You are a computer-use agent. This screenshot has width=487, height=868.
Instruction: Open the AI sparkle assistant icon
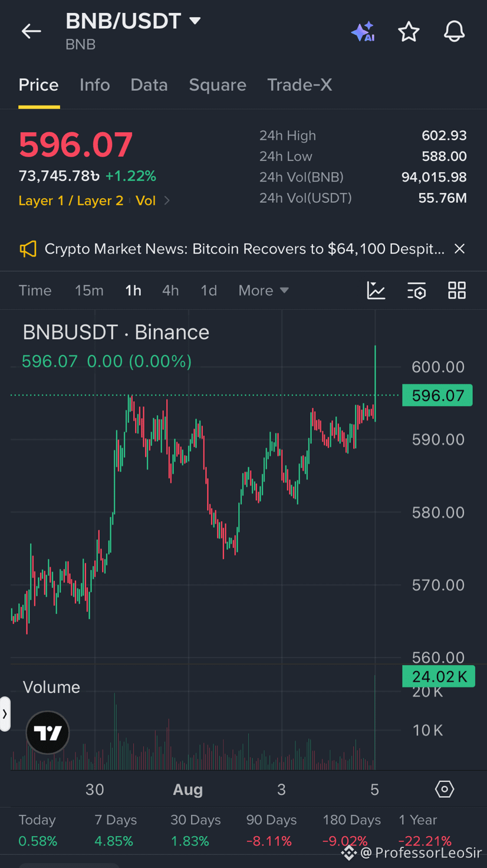pos(363,31)
